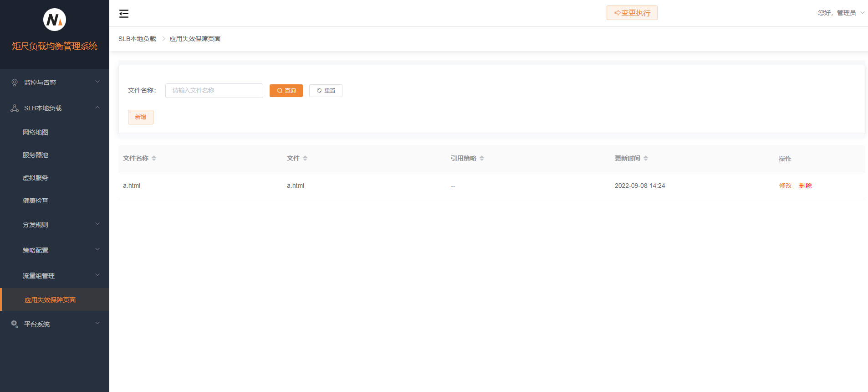Go to 健康检查 menu item
Screen dimensions: 868x392
(36, 201)
